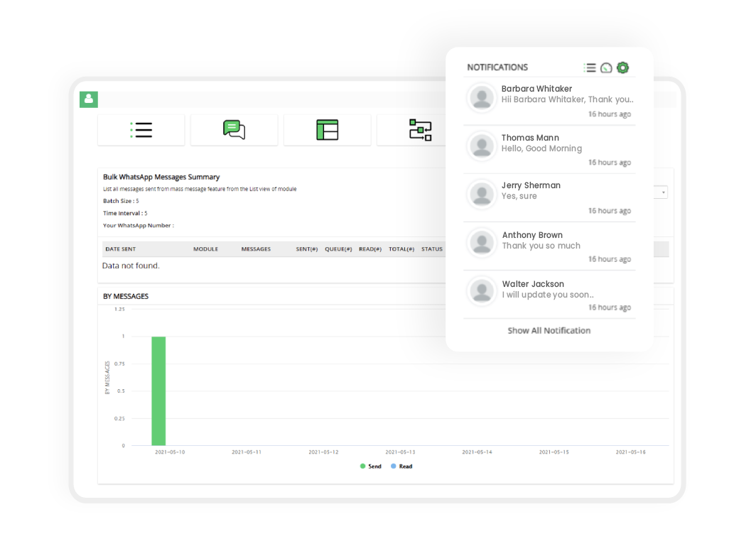Click the 'Batch Size : 5' text

pos(121,201)
